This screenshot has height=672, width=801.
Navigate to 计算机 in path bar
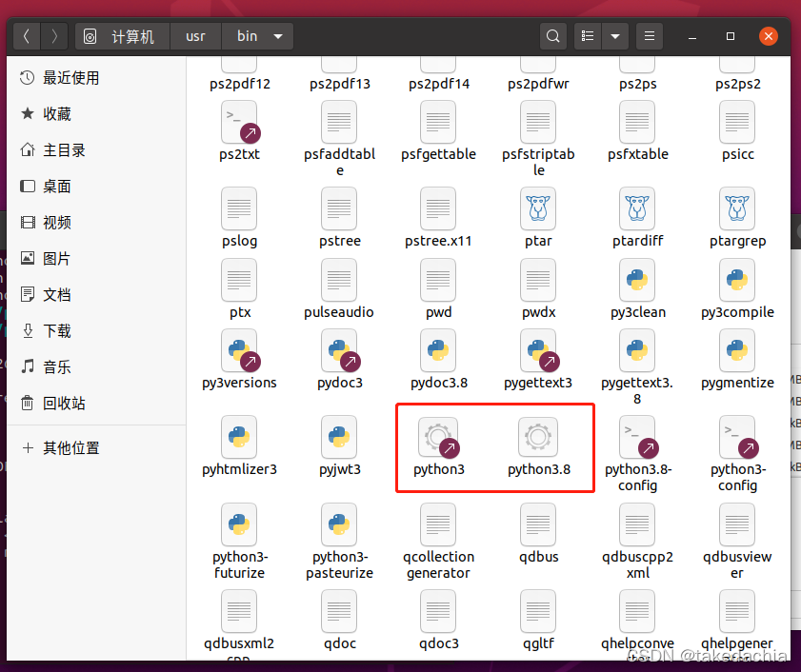coord(123,36)
